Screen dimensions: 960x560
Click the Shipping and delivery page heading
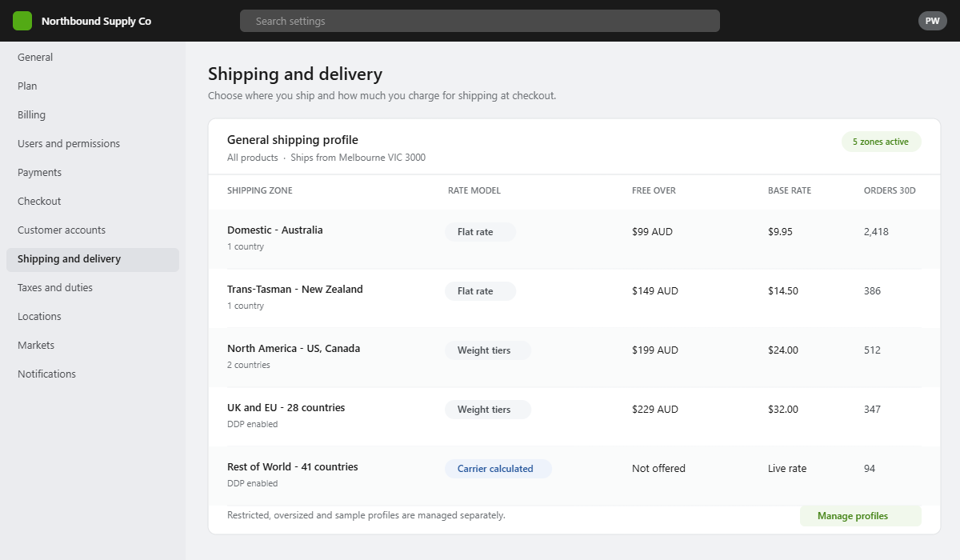click(x=295, y=74)
